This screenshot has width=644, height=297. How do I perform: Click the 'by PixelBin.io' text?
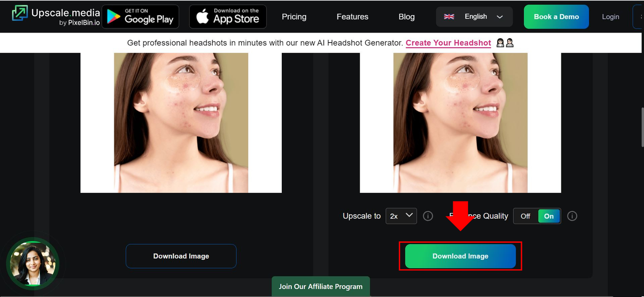coord(79,23)
